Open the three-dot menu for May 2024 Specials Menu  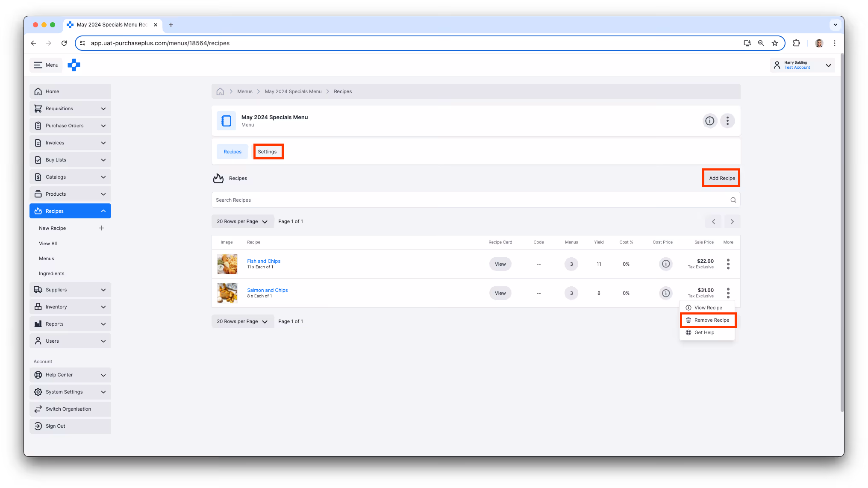(727, 121)
